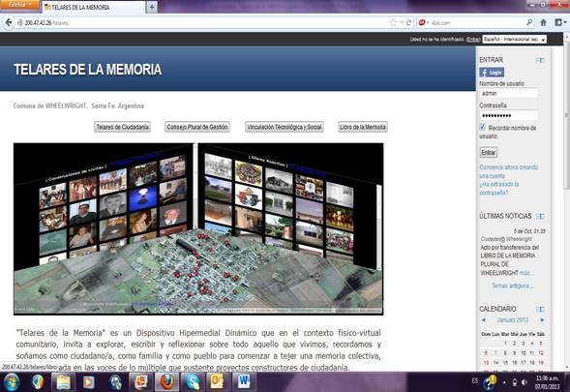The image size is (570, 392).
Task: Click the Facebook Login button
Action: point(492,73)
